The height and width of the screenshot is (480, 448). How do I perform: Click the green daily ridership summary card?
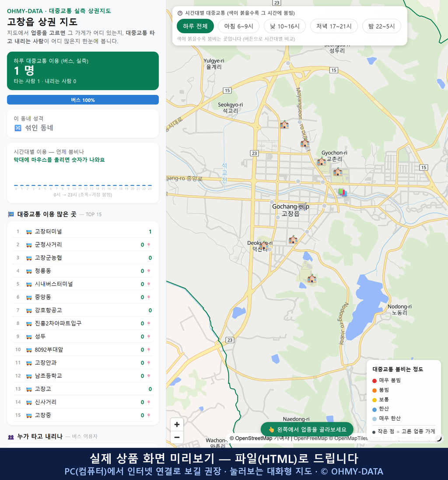tap(83, 71)
